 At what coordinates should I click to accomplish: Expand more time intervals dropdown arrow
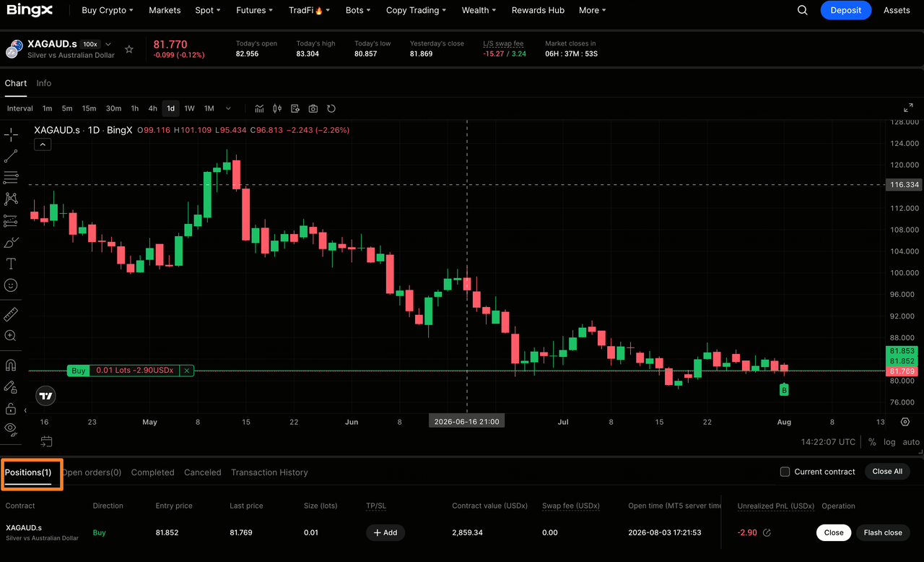(x=228, y=108)
